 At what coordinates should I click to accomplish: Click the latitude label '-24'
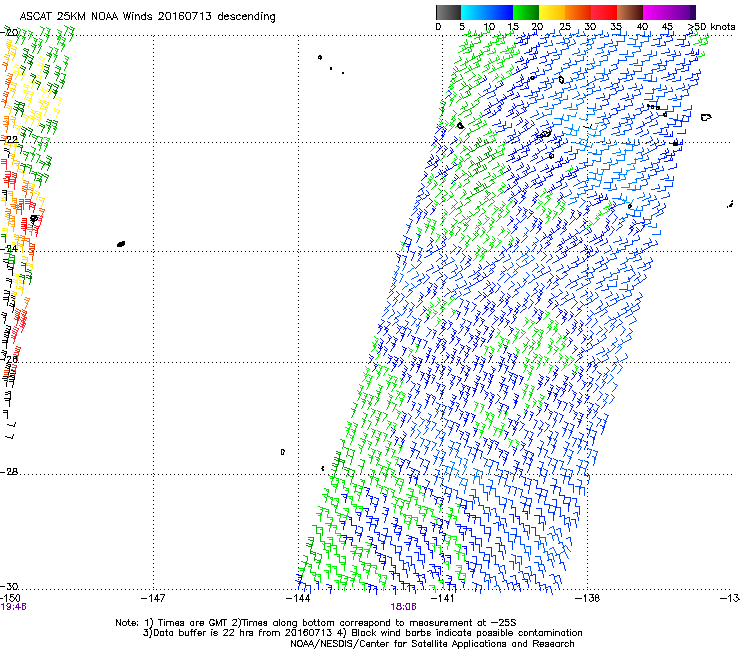click(x=9, y=249)
